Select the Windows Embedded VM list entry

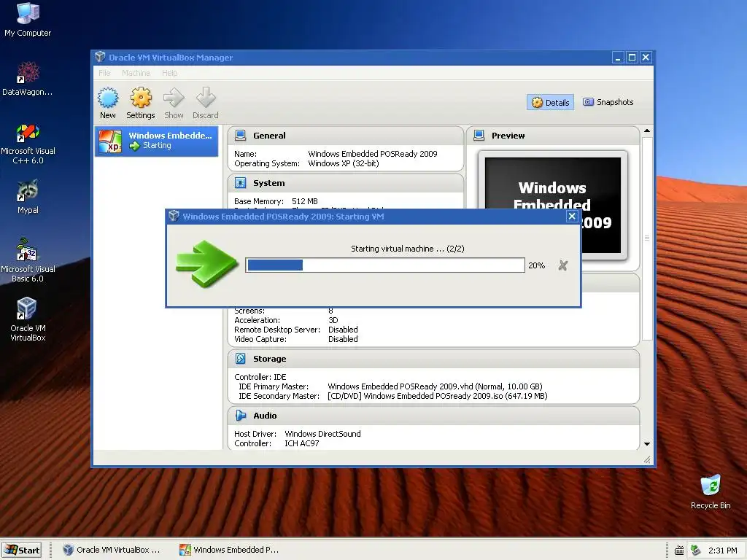coord(156,141)
